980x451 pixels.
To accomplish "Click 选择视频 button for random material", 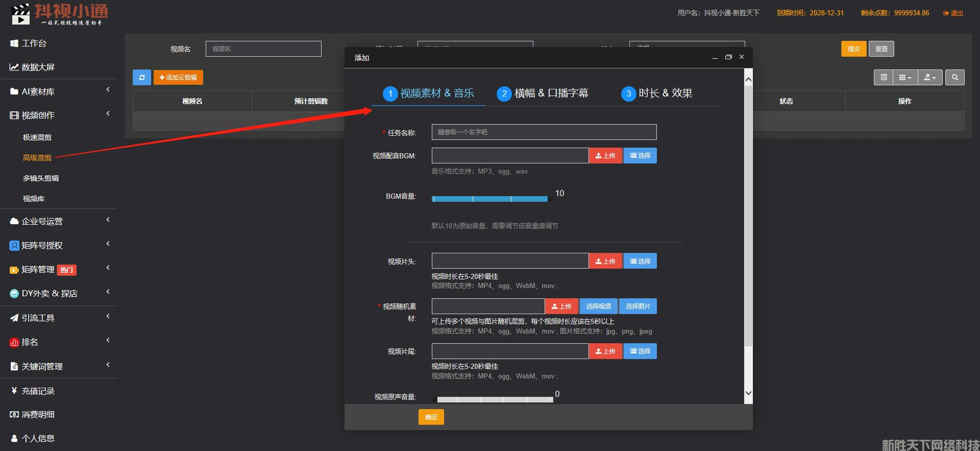I will pyautogui.click(x=598, y=306).
